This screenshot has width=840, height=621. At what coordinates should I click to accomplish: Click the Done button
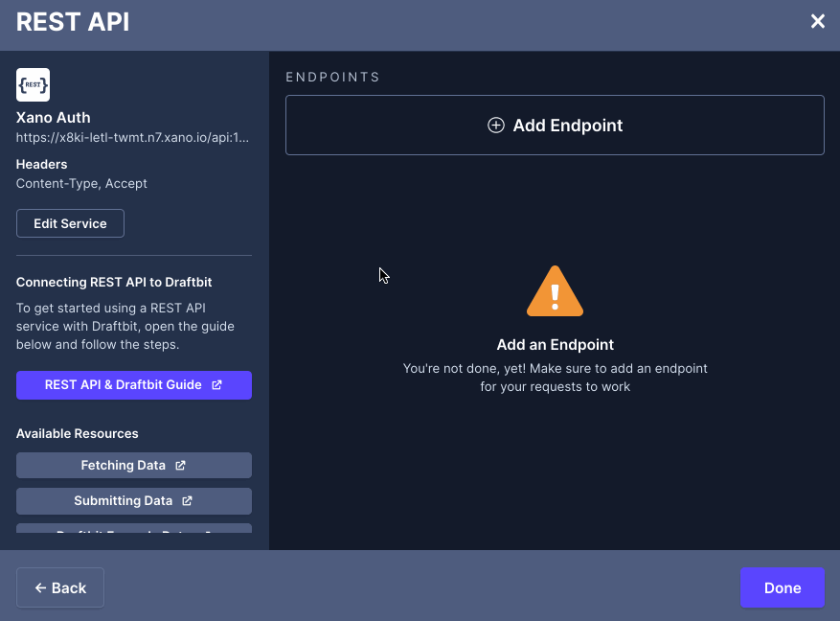[783, 587]
